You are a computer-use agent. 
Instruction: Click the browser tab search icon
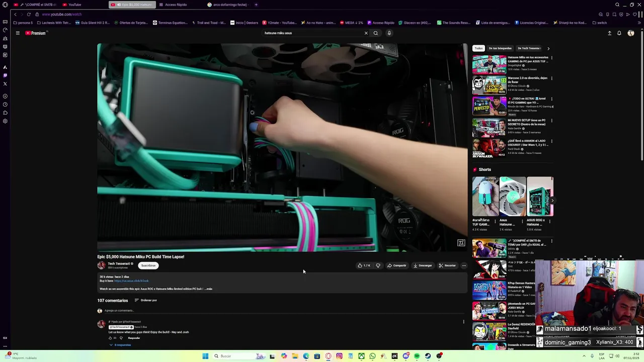[x=617, y=5]
